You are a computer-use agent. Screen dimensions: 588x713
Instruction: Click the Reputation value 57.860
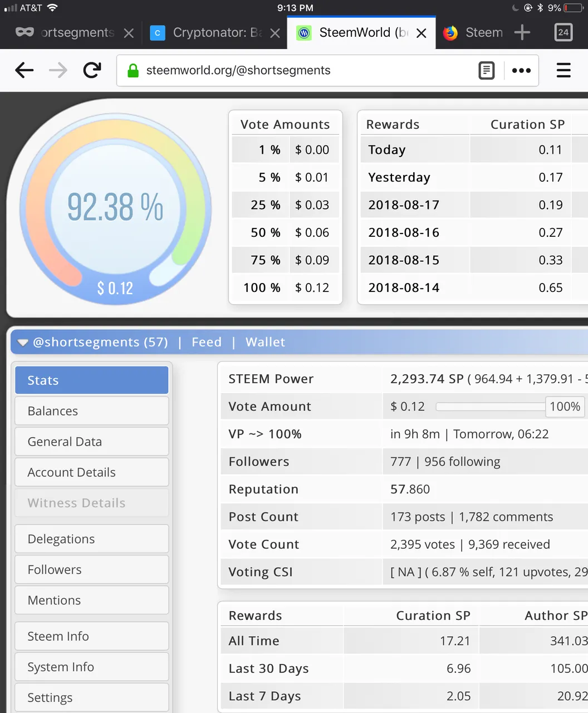[x=410, y=489]
